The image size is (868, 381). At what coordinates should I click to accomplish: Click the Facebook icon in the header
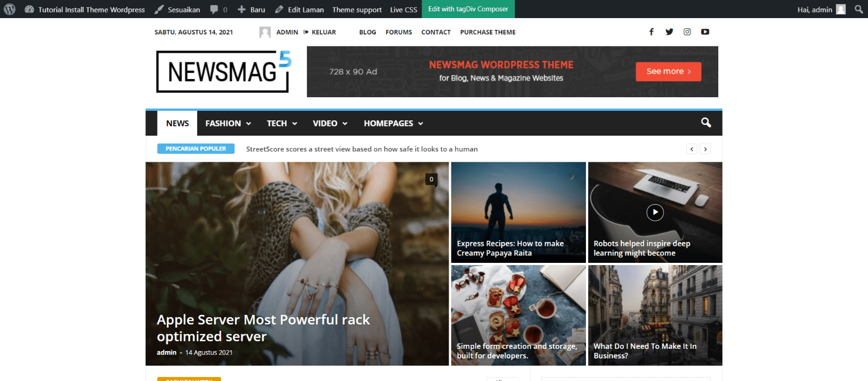(x=651, y=32)
